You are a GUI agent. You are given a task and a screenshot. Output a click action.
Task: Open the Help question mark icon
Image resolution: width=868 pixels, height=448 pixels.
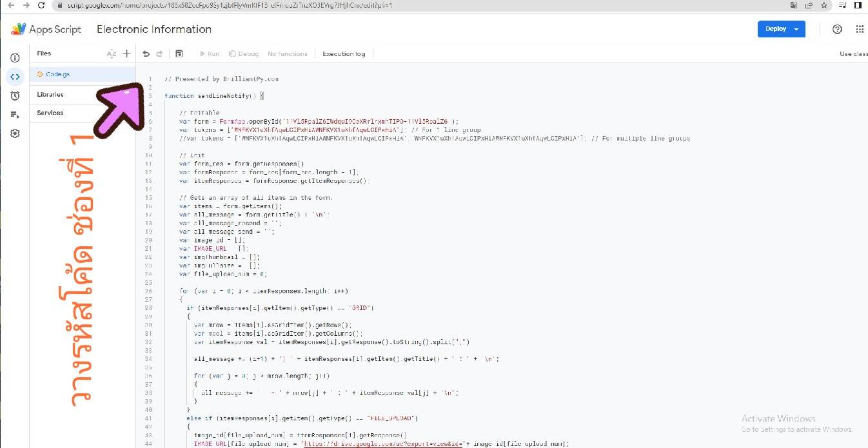(x=837, y=29)
